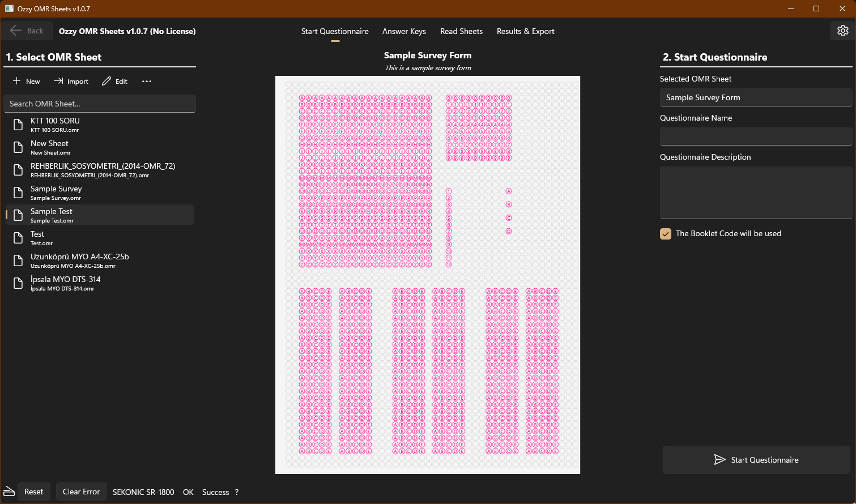Click the Questionnaire Name input field

point(756,136)
